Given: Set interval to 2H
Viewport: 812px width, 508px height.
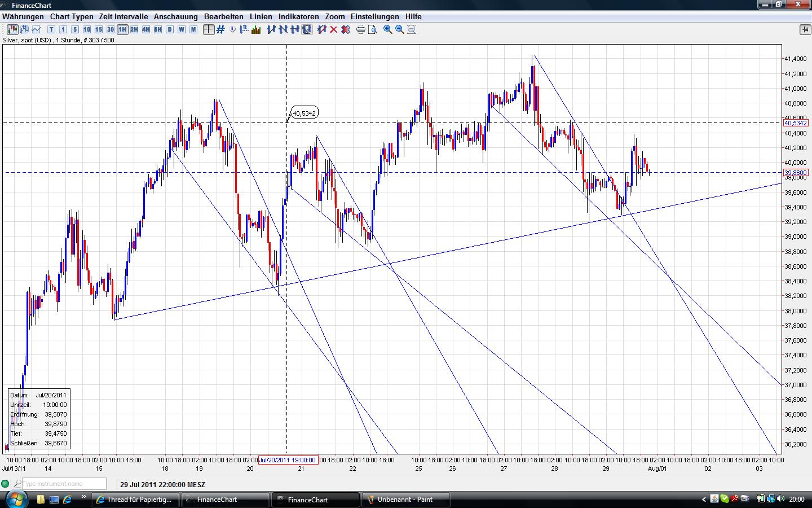Looking at the screenshot, I should click(x=134, y=29).
